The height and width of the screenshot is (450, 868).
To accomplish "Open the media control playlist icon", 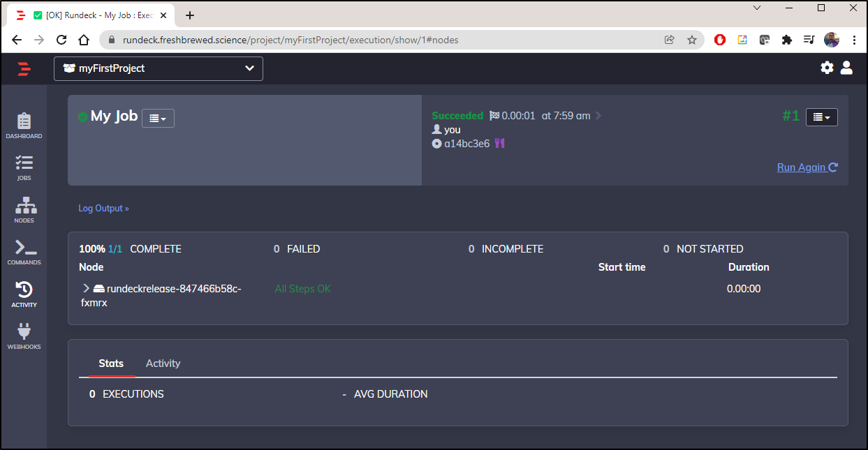I will click(809, 40).
